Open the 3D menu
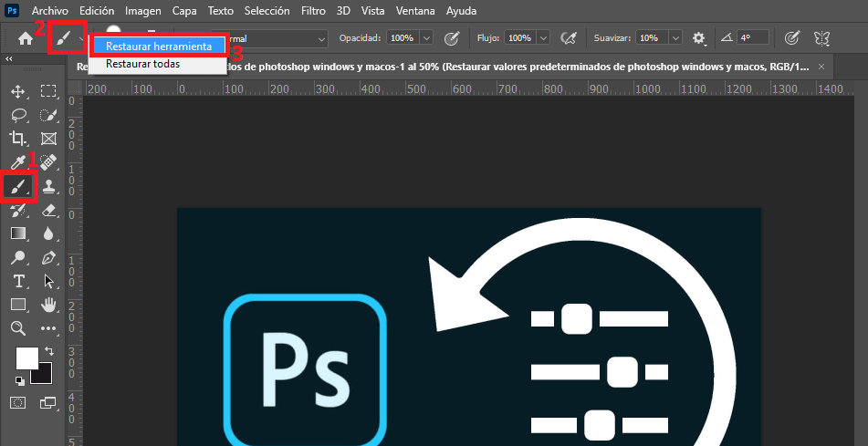This screenshot has width=868, height=446. [x=344, y=11]
